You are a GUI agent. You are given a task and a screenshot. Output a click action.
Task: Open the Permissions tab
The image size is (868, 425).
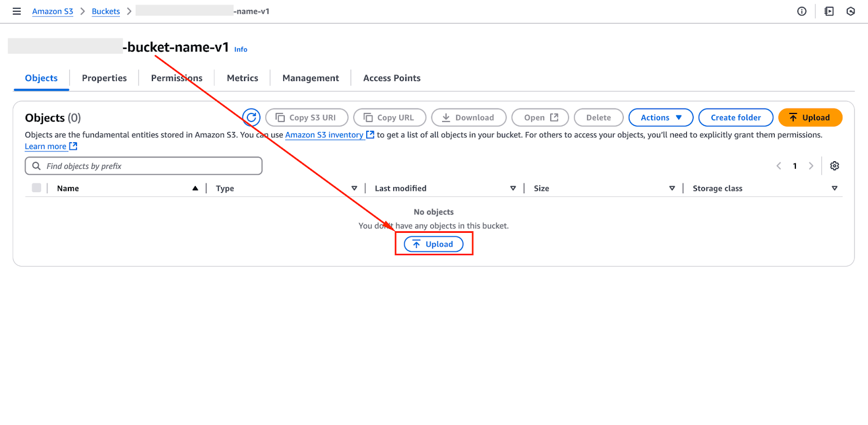coord(177,78)
